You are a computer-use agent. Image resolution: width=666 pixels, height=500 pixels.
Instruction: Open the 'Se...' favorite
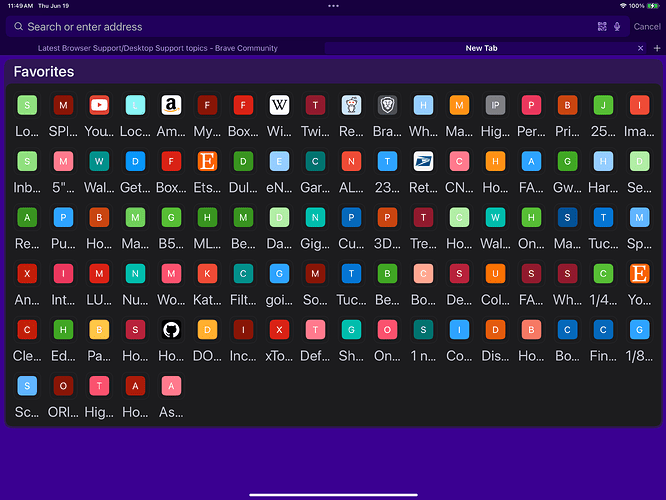point(639,161)
